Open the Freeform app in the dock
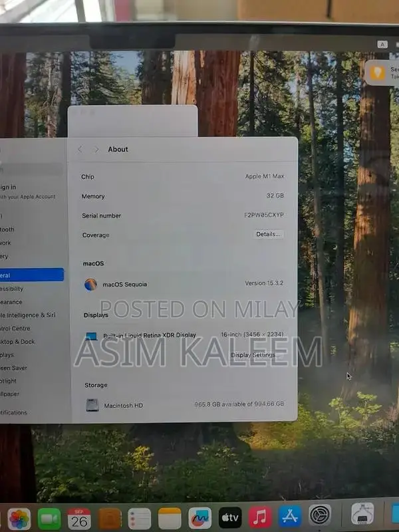 [x=199, y=518]
